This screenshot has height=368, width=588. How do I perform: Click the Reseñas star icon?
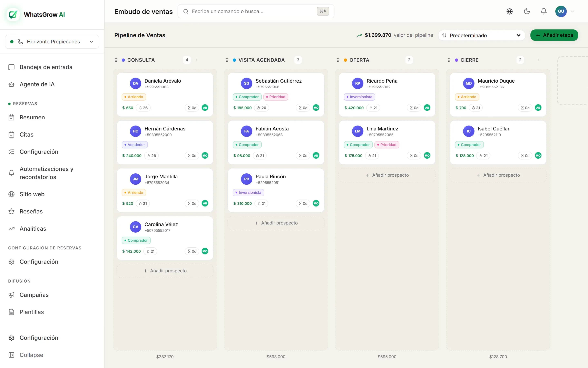11,211
